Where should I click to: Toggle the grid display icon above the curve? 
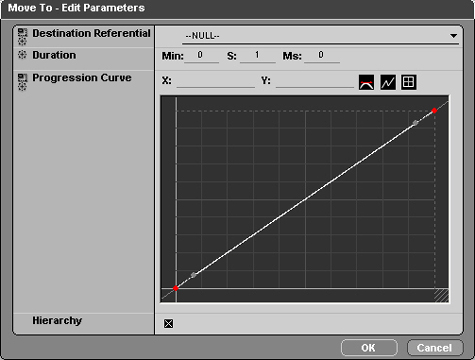point(409,82)
